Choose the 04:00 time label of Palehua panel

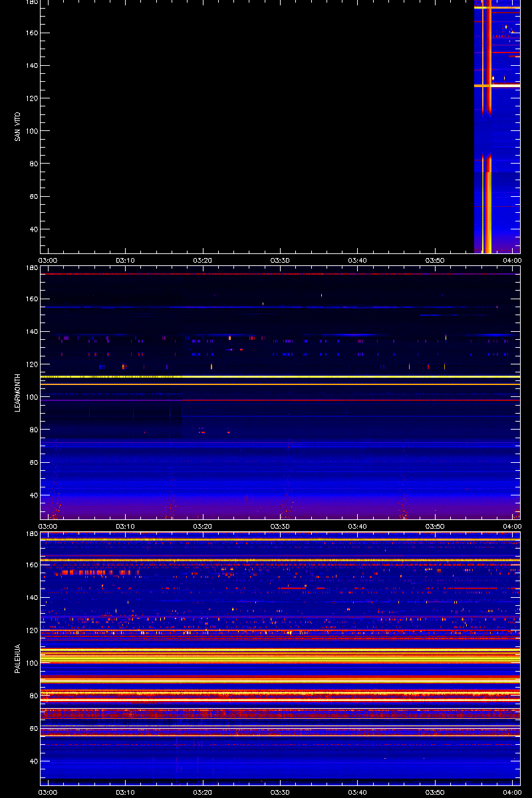pyautogui.click(x=512, y=793)
